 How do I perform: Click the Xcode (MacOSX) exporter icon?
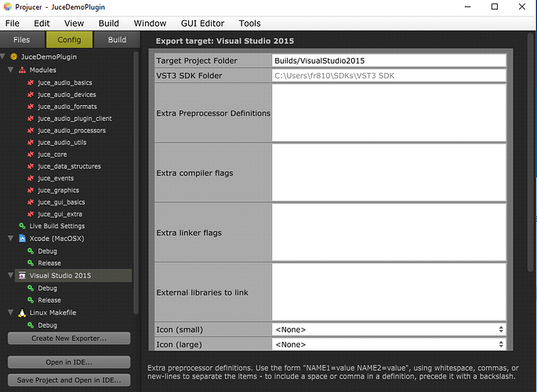[x=22, y=238]
